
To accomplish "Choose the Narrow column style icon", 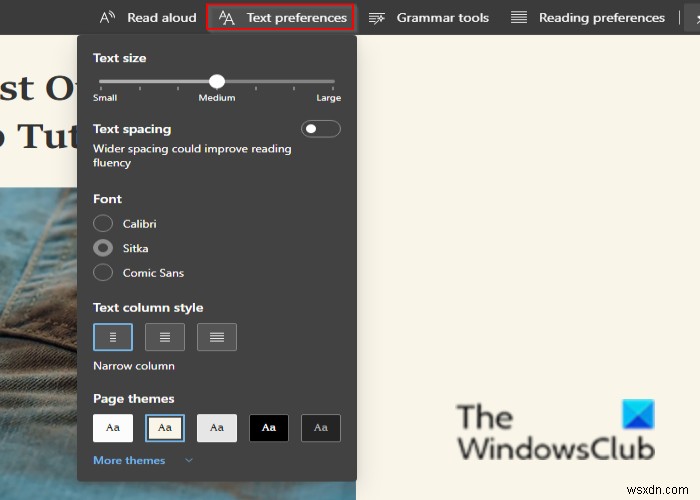I will click(113, 337).
